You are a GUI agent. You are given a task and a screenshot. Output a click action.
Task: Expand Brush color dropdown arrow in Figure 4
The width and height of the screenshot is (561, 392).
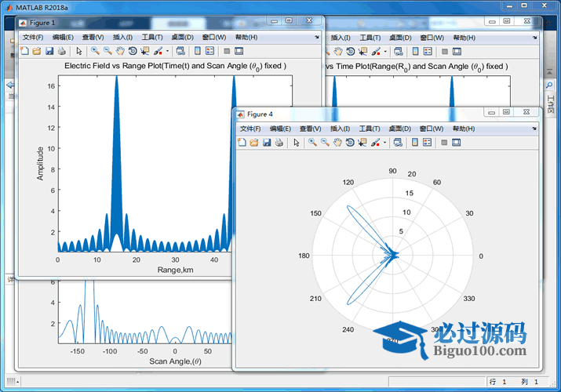(x=384, y=143)
